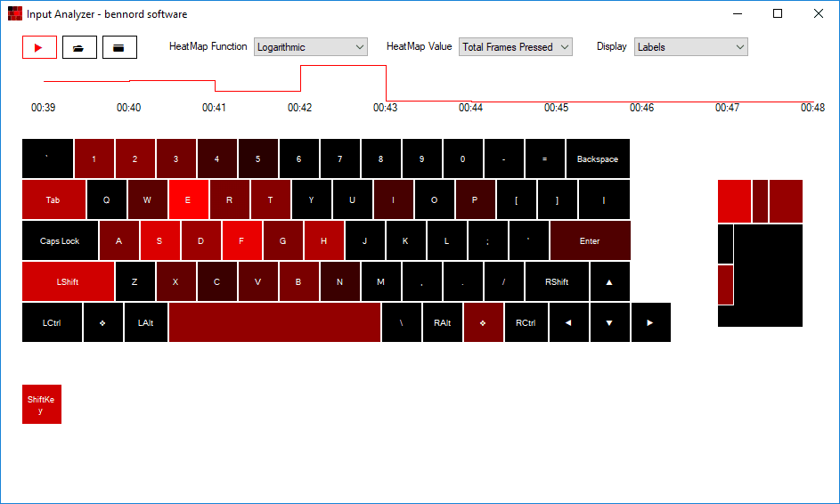Click the Backspace key tile
Screen dimensions: 840x504
pos(598,159)
